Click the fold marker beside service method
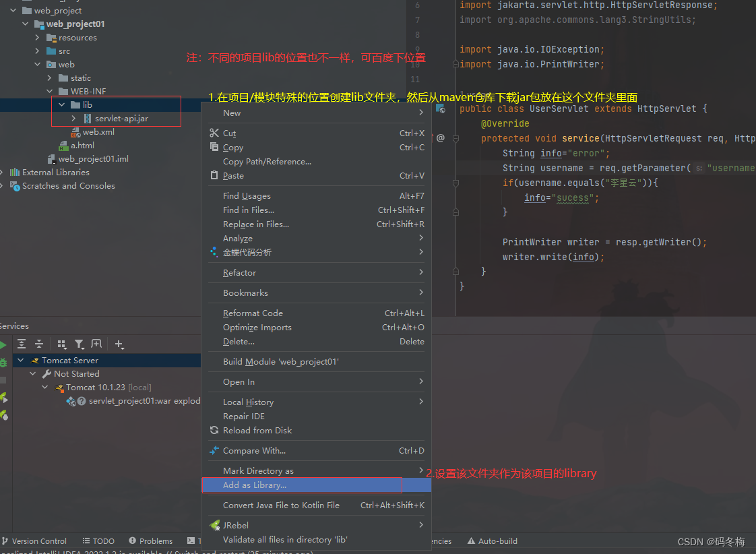 tap(455, 138)
